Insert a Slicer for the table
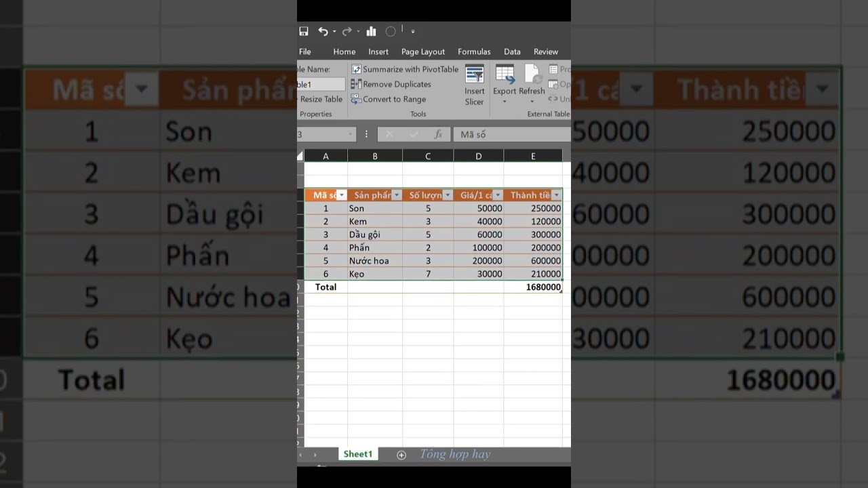 [x=475, y=85]
